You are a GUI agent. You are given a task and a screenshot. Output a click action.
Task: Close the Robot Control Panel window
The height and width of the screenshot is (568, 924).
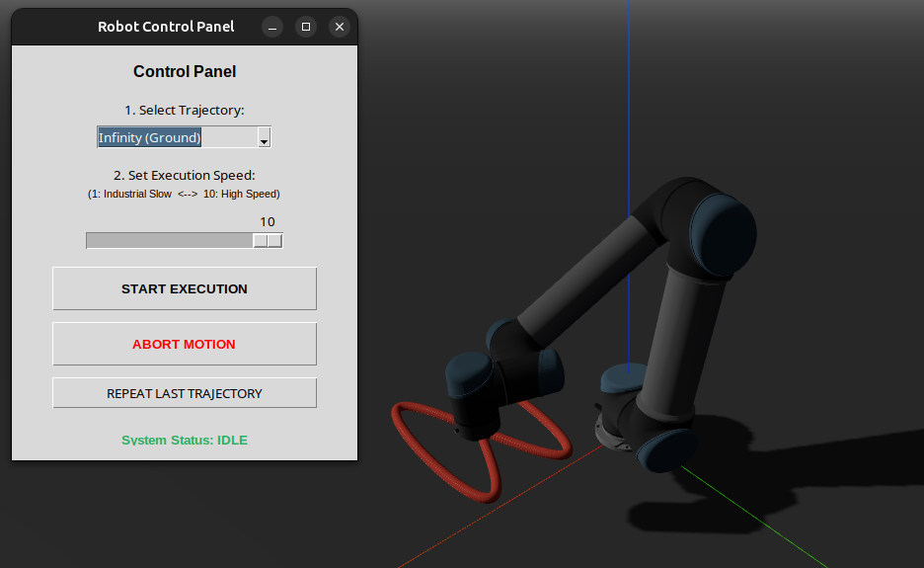(340, 27)
